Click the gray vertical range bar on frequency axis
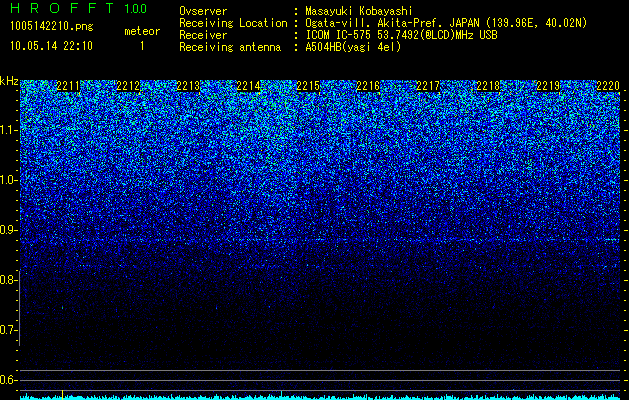 click(x=20, y=308)
